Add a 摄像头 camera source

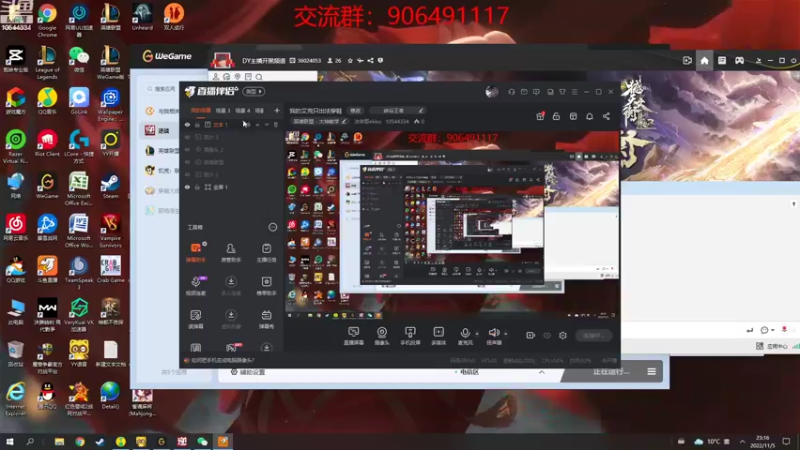tap(382, 336)
